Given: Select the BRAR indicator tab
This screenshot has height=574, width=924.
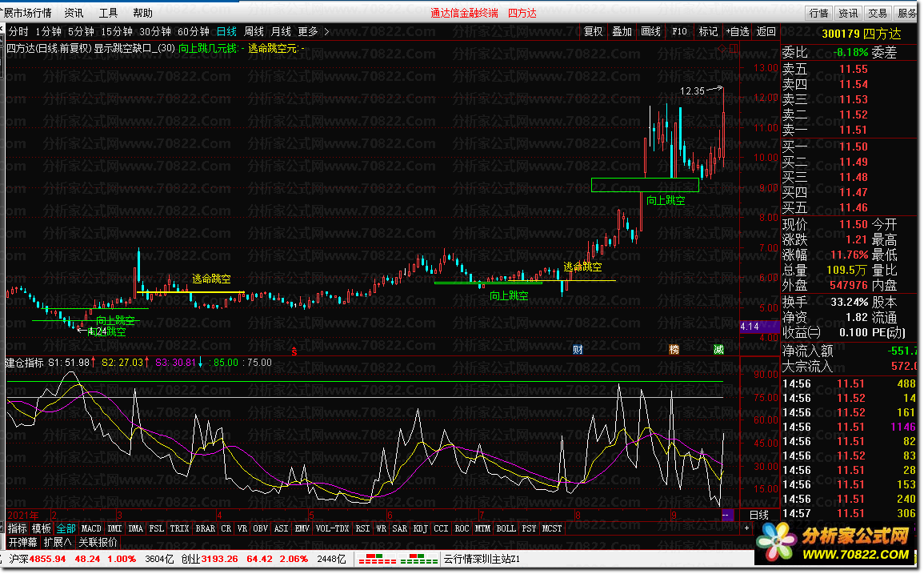Looking at the screenshot, I should pyautogui.click(x=205, y=528).
